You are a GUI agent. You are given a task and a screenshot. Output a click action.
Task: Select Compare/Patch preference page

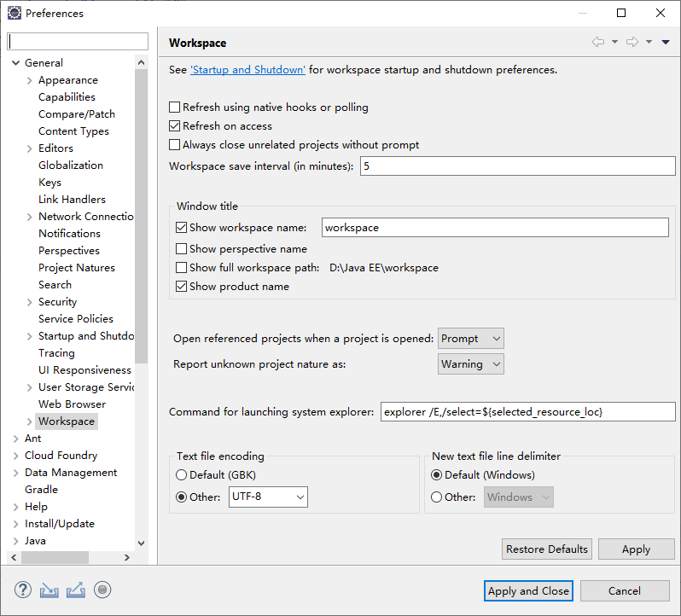click(x=77, y=114)
